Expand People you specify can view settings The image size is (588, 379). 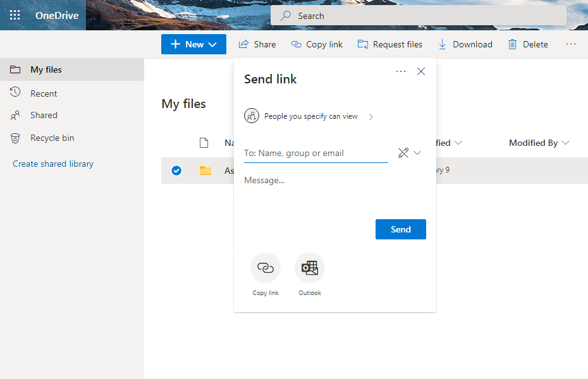coord(310,116)
